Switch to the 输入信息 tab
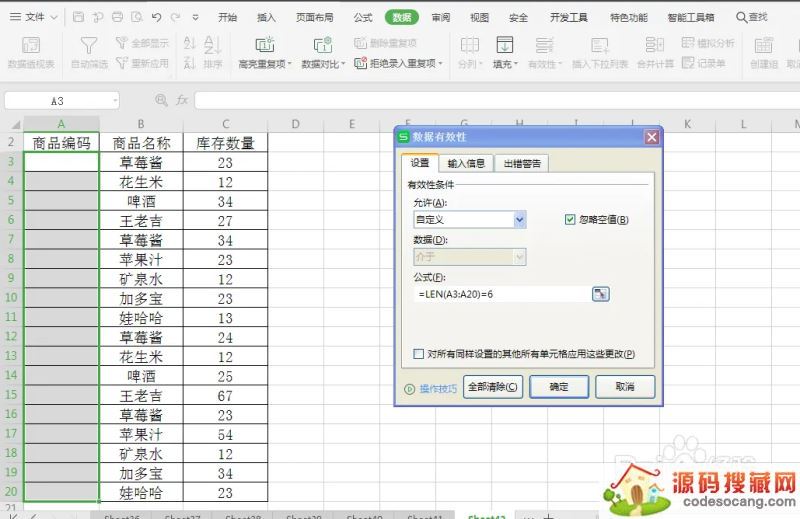 (465, 163)
